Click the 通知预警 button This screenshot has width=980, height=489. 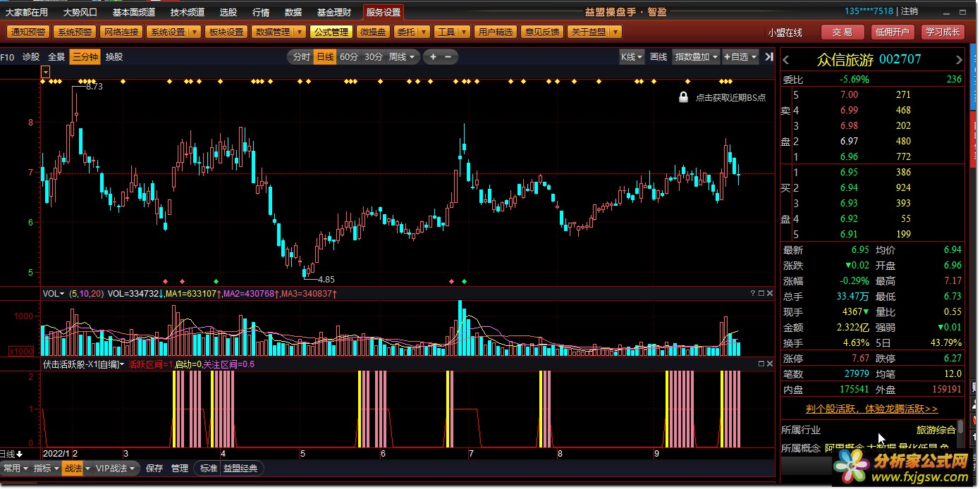click(28, 32)
